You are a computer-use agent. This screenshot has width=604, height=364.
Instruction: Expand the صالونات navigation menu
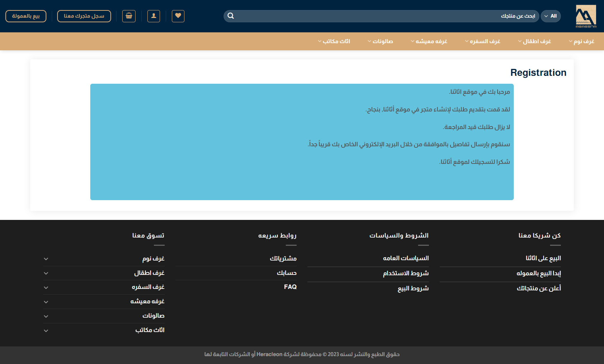pos(380,41)
